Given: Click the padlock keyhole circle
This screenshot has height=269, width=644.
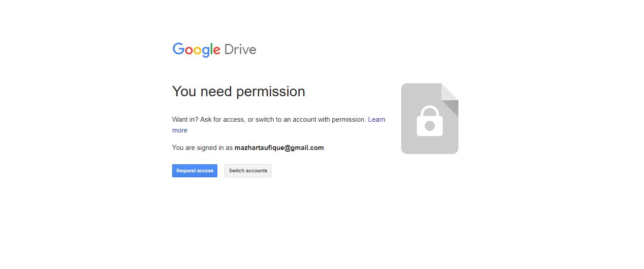Looking at the screenshot, I should [430, 126].
